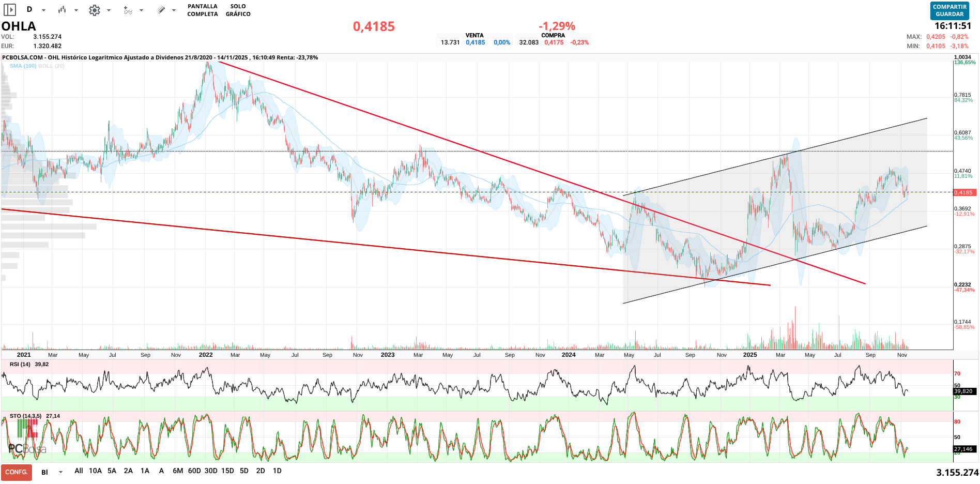Select the add indicator icon
Screen dimensions: 980x484
pos(128,10)
